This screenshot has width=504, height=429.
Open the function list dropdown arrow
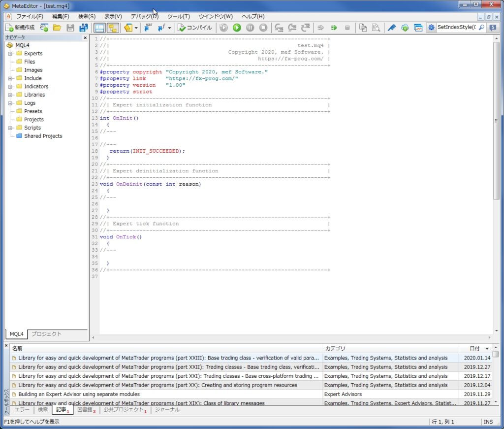click(x=169, y=28)
